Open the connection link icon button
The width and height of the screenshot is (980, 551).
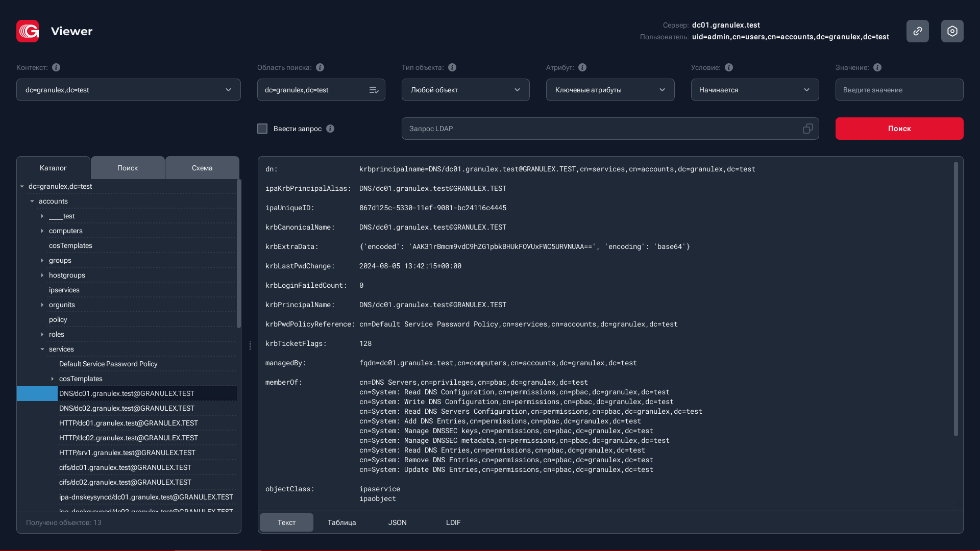click(917, 31)
